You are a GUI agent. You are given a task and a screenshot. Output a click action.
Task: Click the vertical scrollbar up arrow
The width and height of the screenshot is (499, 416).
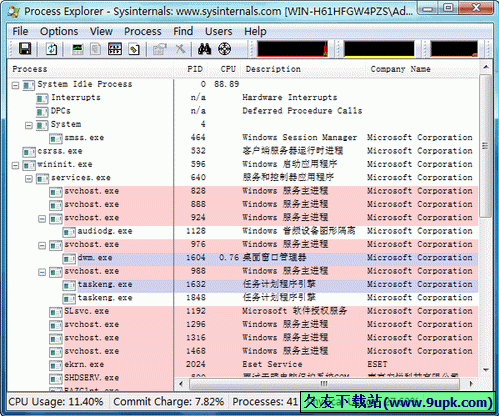486,67
